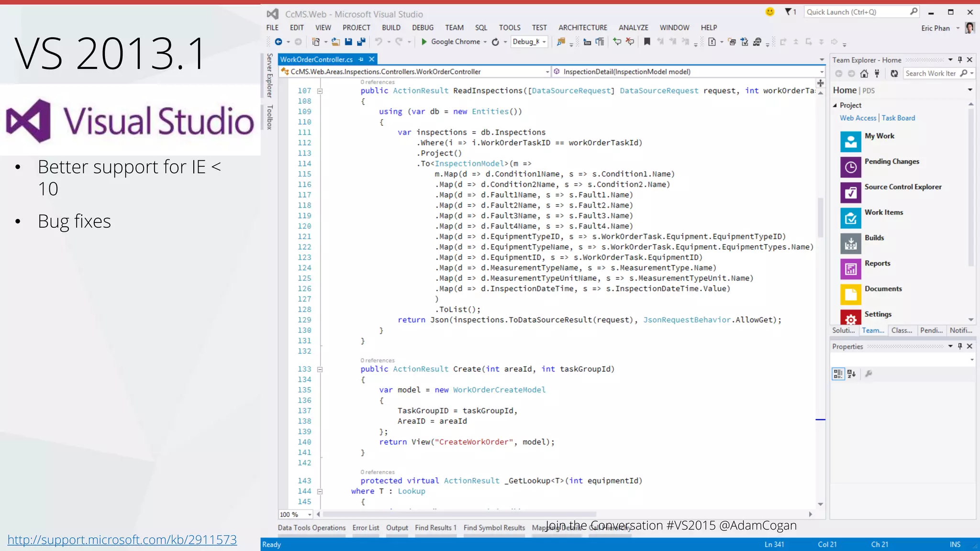Click the New Project toolbar icon
The image size is (980, 551).
tap(316, 42)
